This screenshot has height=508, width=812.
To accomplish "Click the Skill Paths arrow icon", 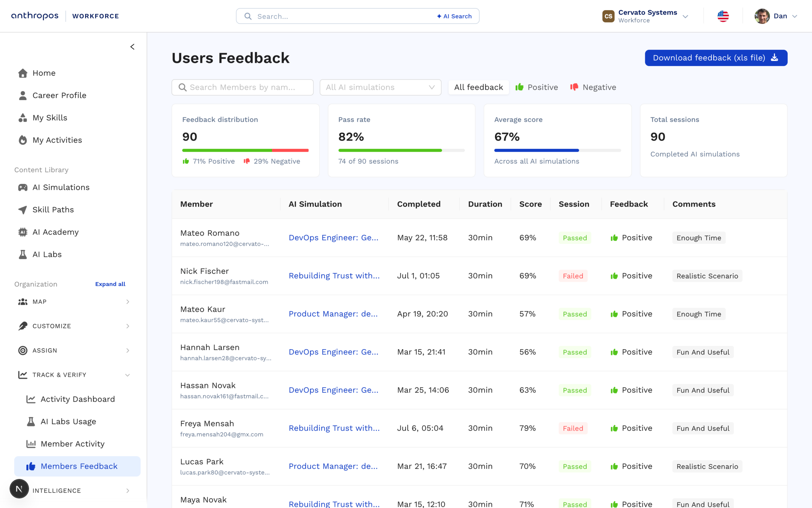I will [x=23, y=210].
